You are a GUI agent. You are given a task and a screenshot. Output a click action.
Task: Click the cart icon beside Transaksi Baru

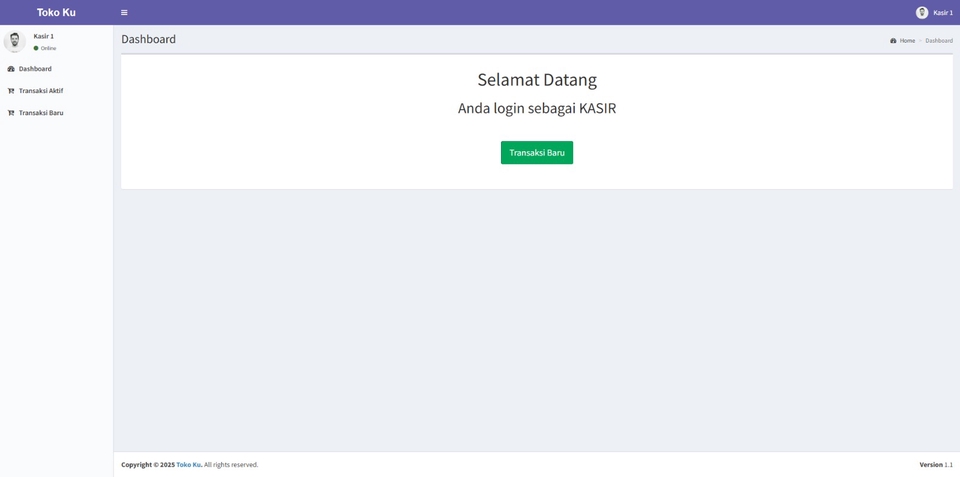click(11, 113)
